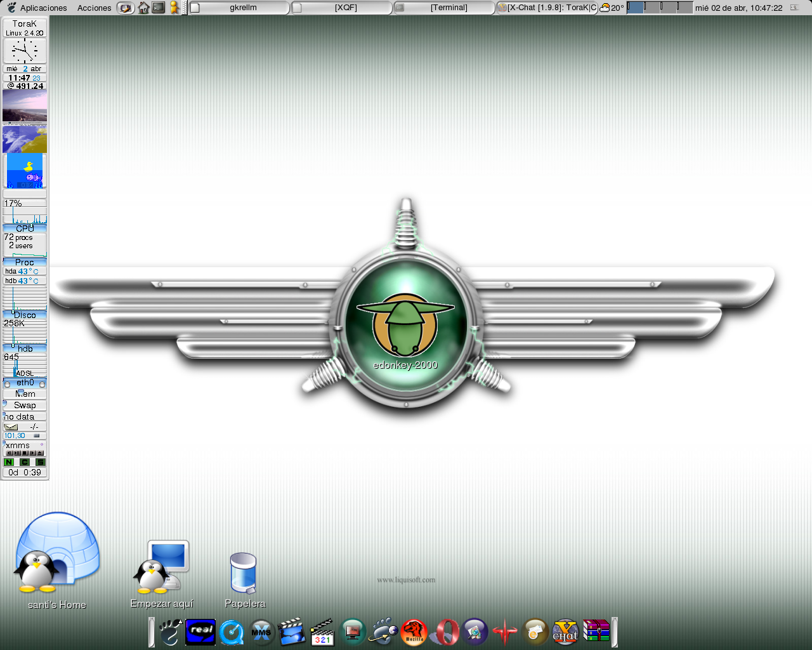812x650 pixels.
Task: Click the CPU panel label in gkrellm
Action: [x=25, y=229]
